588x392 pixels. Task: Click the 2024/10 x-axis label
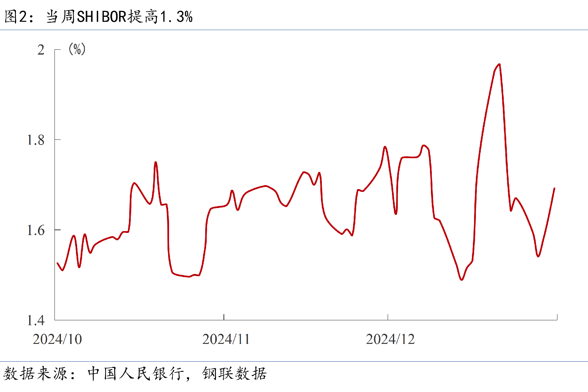[x=57, y=339]
